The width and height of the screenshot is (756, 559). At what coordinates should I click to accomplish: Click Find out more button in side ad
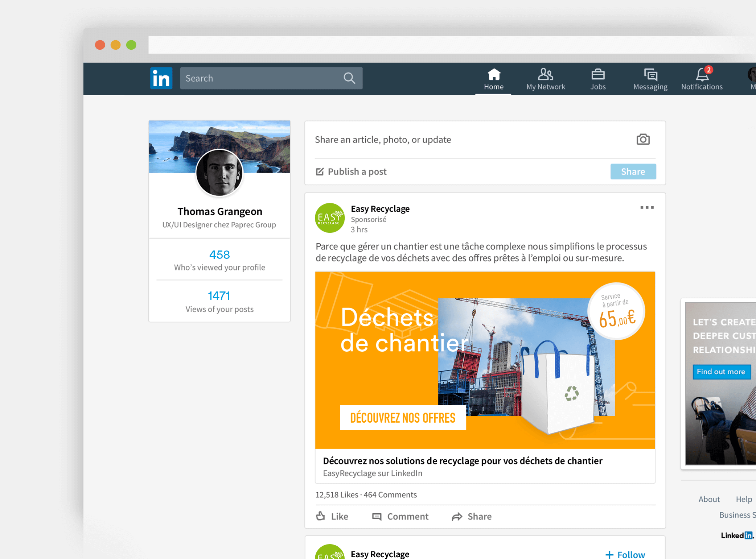721,372
